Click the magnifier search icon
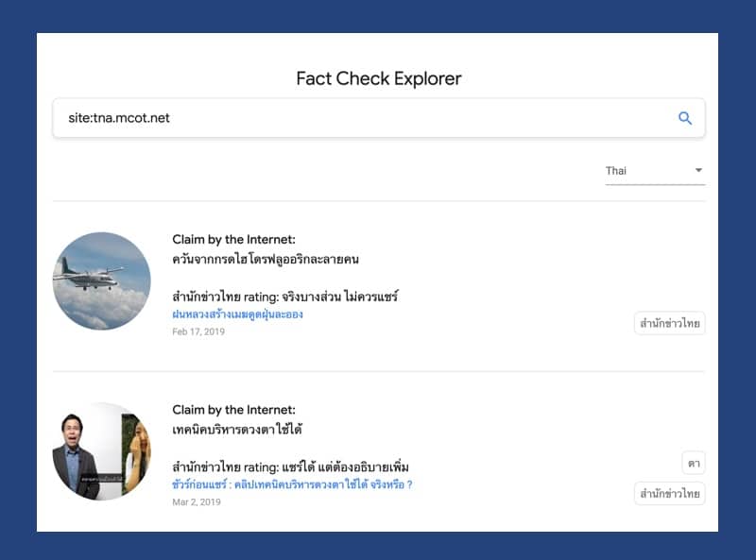The height and width of the screenshot is (560, 756). [x=685, y=118]
